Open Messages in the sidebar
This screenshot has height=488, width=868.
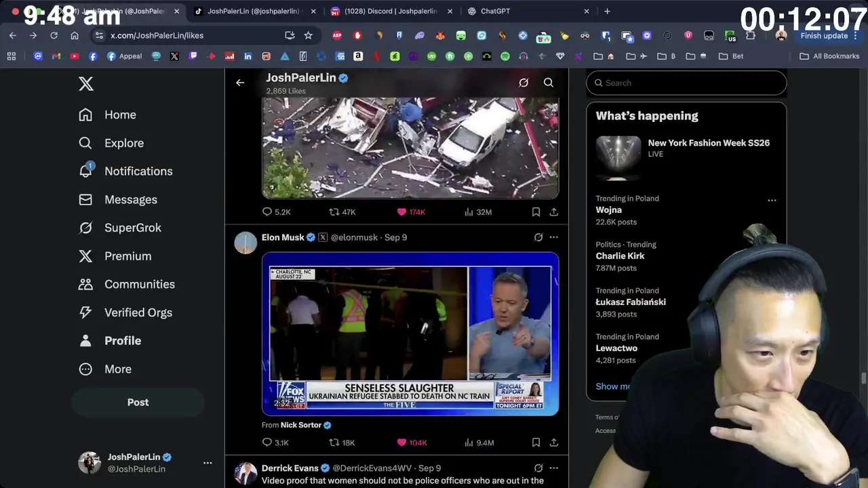[117, 200]
